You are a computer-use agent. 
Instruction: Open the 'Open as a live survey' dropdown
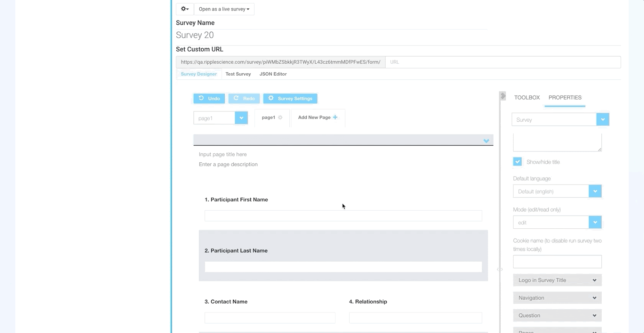coord(224,9)
